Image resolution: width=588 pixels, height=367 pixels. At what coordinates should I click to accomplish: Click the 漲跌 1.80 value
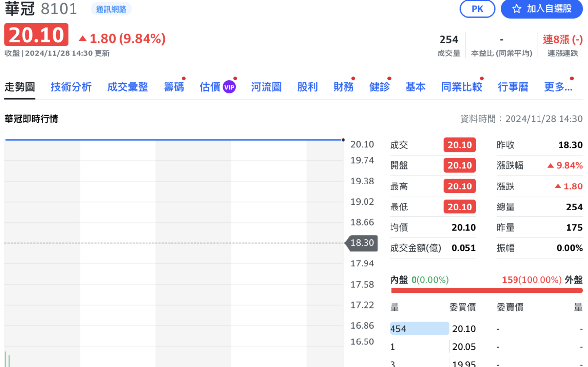pos(568,186)
